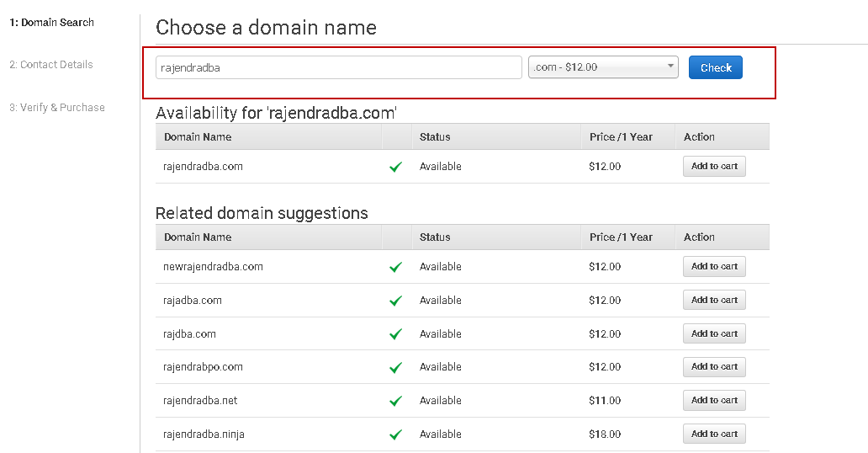The image size is (868, 453).
Task: Open the 2: Contact Details step
Action: 51,65
